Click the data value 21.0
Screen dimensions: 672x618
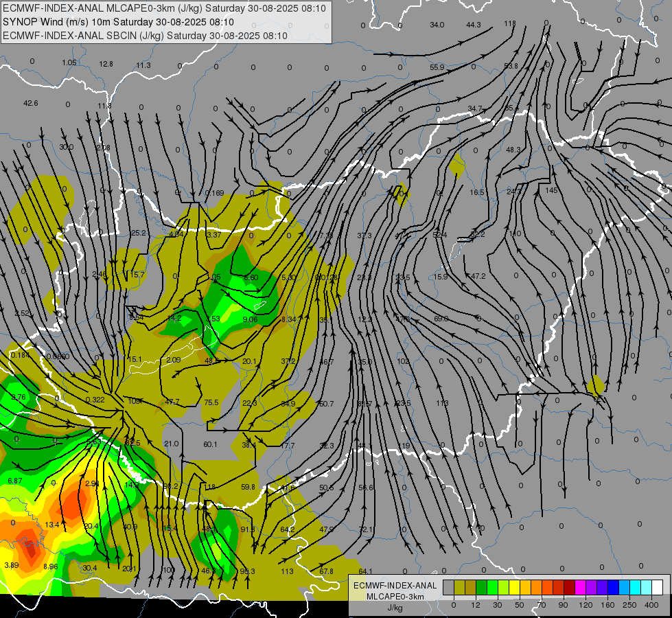172,444
